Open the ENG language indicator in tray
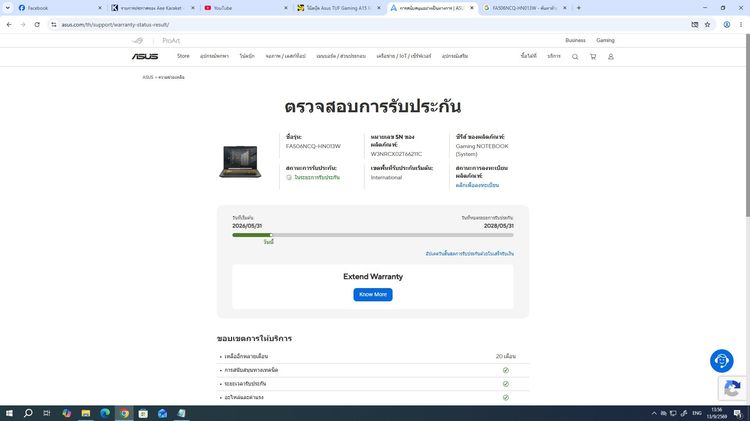The image size is (750, 421). point(696,413)
